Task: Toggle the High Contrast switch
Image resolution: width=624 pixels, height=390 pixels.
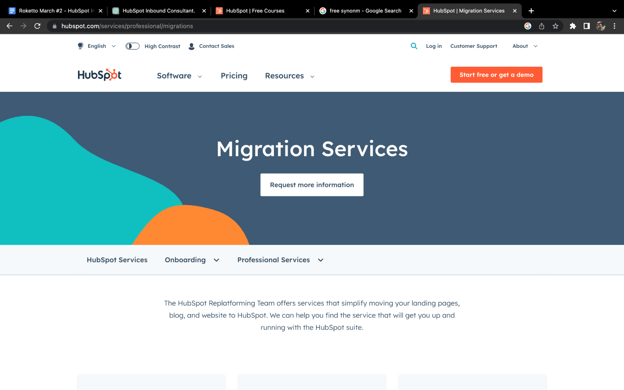Action: pyautogui.click(x=133, y=46)
